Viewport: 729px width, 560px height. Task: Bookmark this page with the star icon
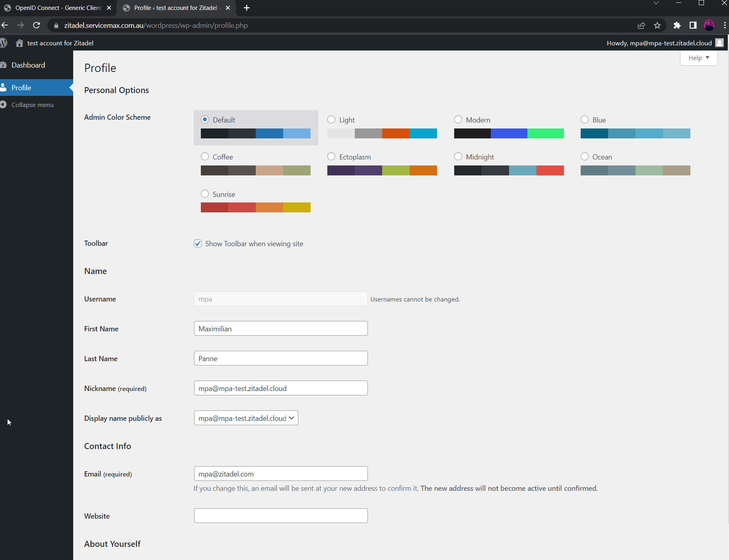[x=657, y=25]
